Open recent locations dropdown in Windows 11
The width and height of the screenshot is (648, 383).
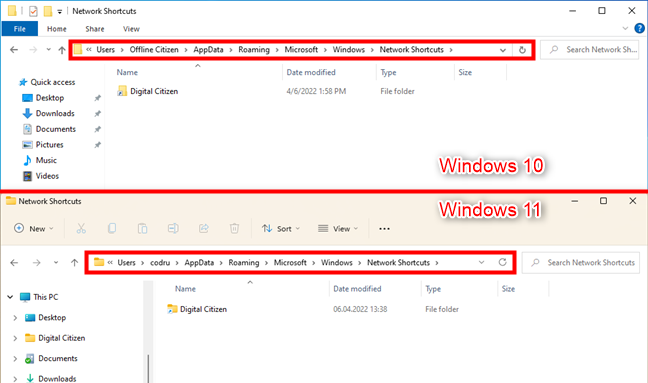click(x=56, y=262)
